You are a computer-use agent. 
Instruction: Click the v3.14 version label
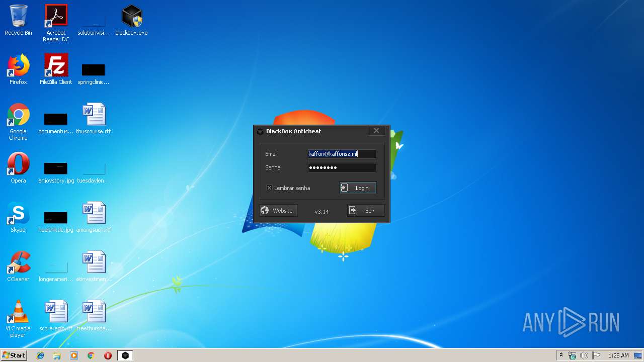[321, 212]
